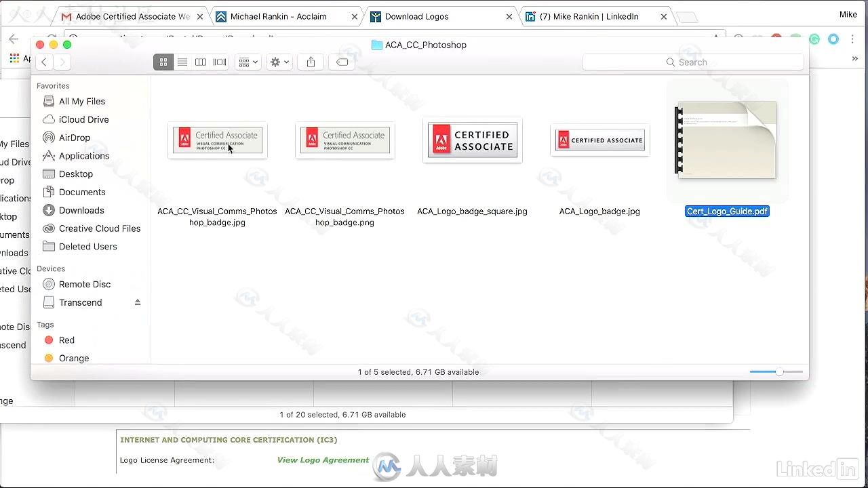
Task: Open the gear Action menu
Action: tap(279, 62)
